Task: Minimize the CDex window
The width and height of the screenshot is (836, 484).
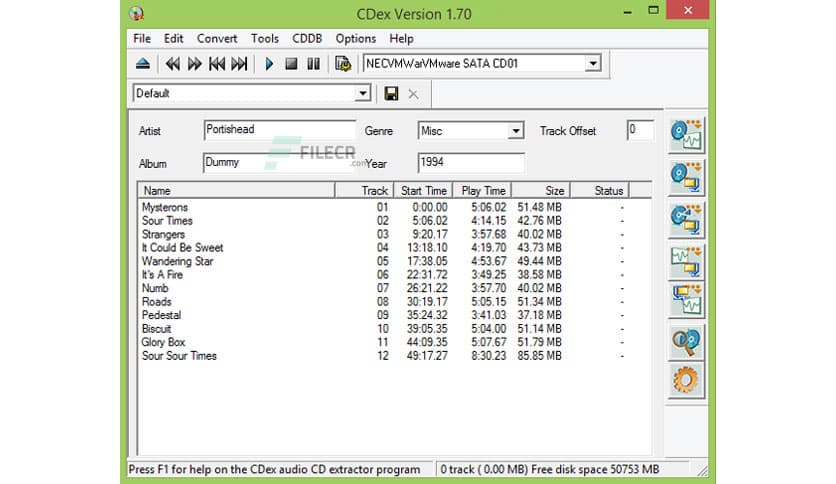Action: coord(628,11)
